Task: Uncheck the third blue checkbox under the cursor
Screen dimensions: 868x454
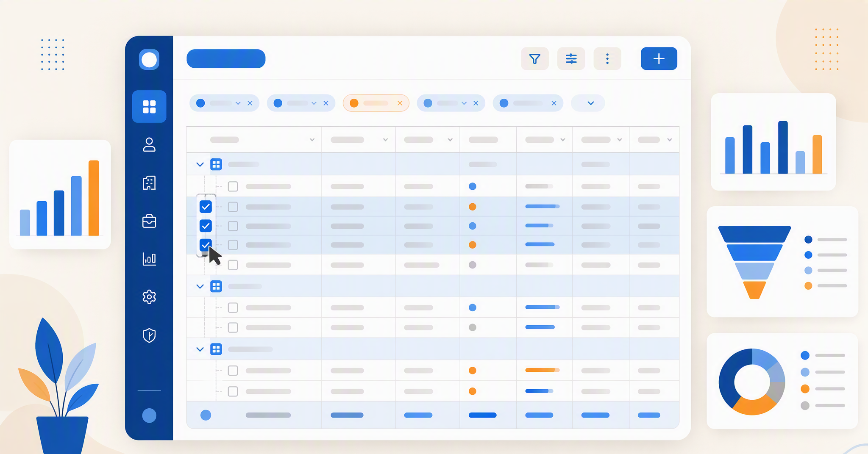Action: [x=206, y=245]
